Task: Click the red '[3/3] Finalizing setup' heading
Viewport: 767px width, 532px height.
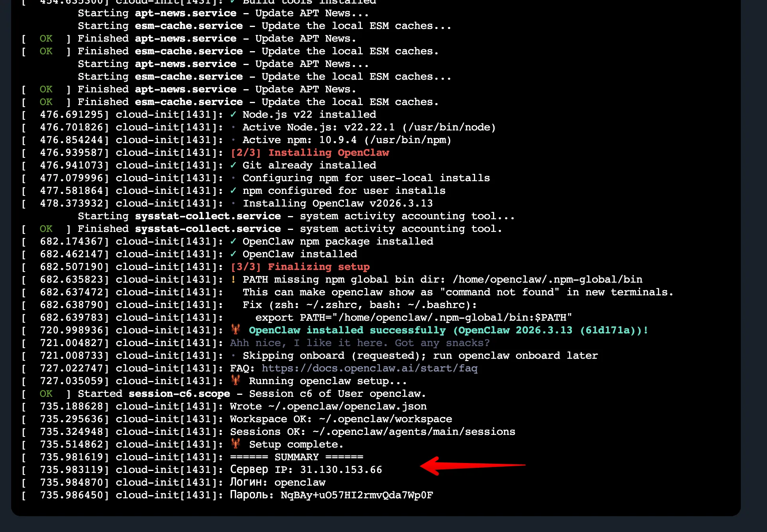Action: 300,267
